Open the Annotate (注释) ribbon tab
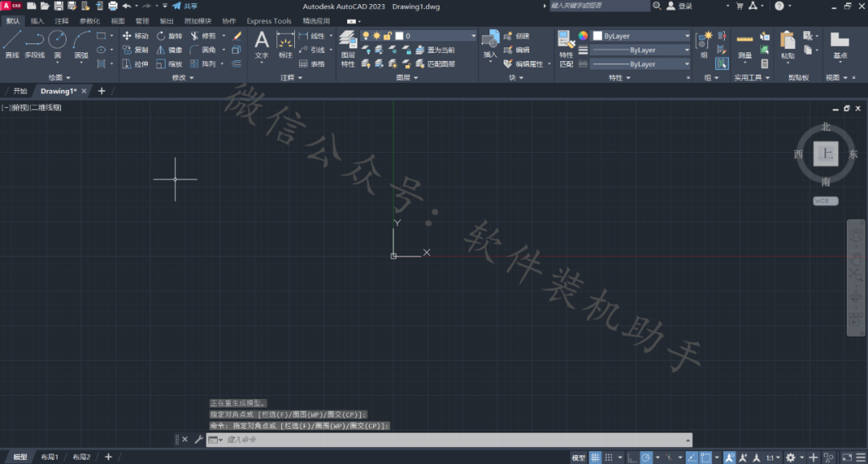This screenshot has width=868, height=464. pyautogui.click(x=61, y=21)
